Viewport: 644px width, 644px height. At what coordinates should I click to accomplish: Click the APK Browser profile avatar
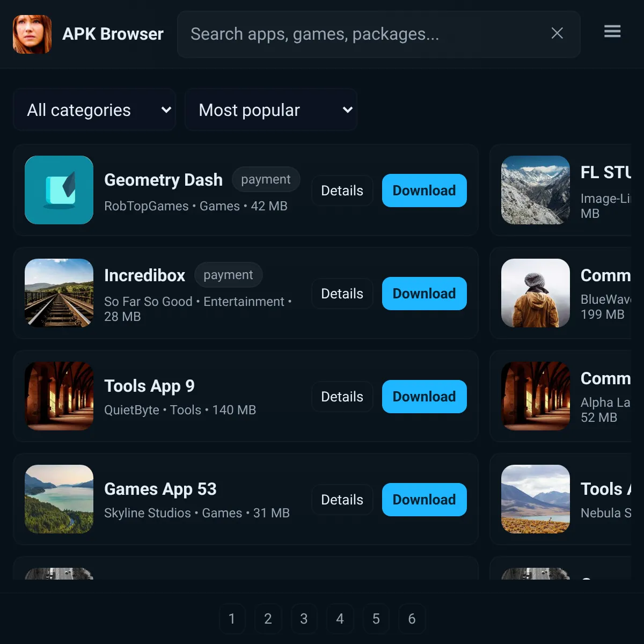pyautogui.click(x=32, y=34)
